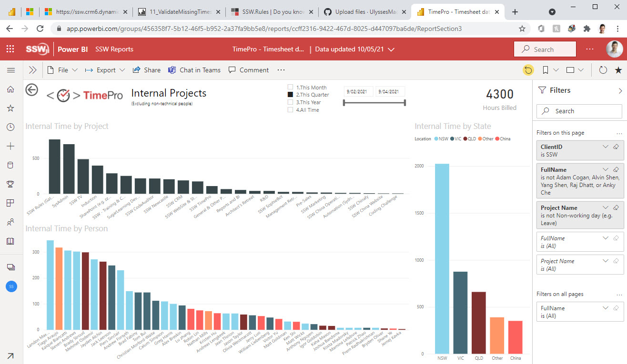Image resolution: width=627 pixels, height=364 pixels.
Task: Clear the ClientID filter with eraser icon
Action: point(616,147)
